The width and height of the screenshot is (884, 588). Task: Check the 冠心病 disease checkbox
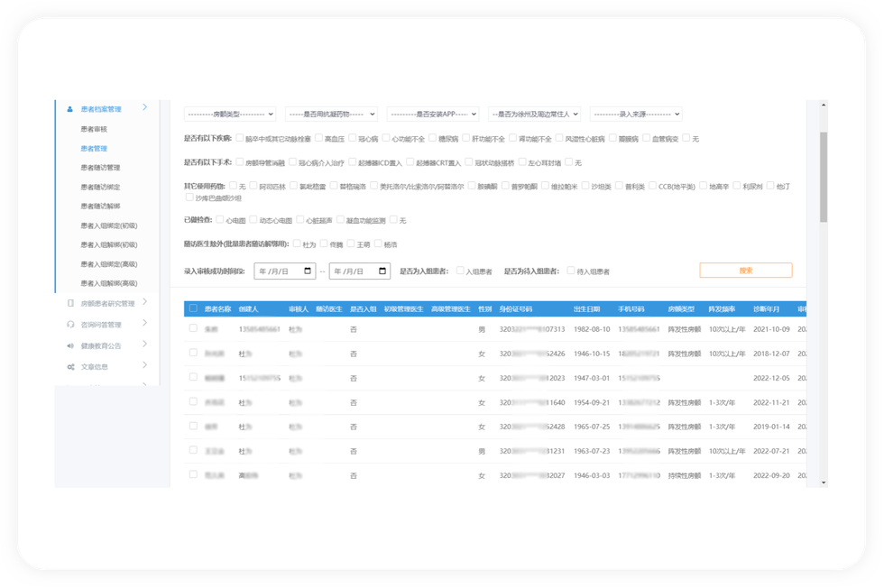click(353, 138)
